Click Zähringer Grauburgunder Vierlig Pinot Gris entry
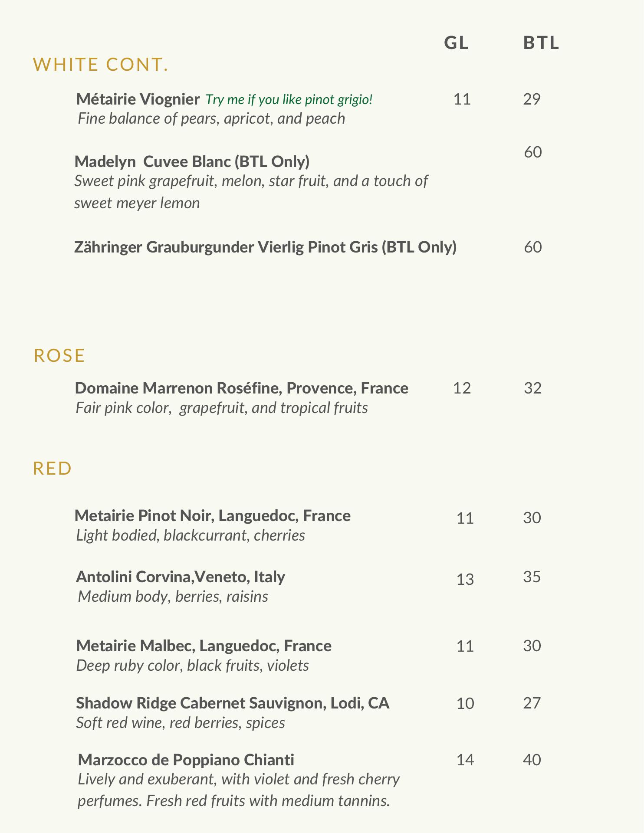 point(265,247)
